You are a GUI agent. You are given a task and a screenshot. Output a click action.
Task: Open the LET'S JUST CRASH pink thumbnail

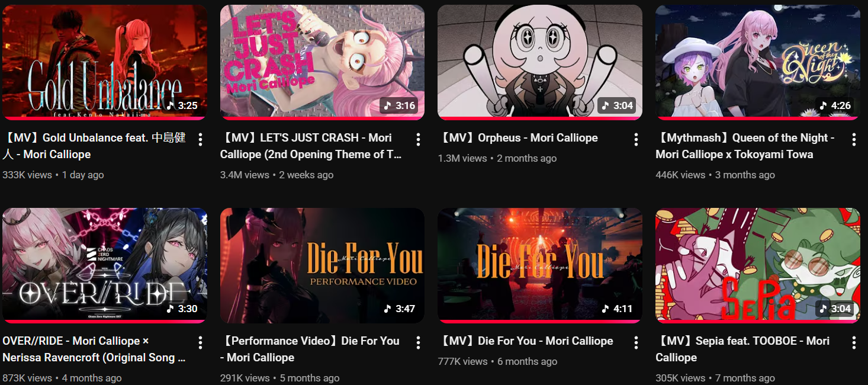click(x=322, y=62)
